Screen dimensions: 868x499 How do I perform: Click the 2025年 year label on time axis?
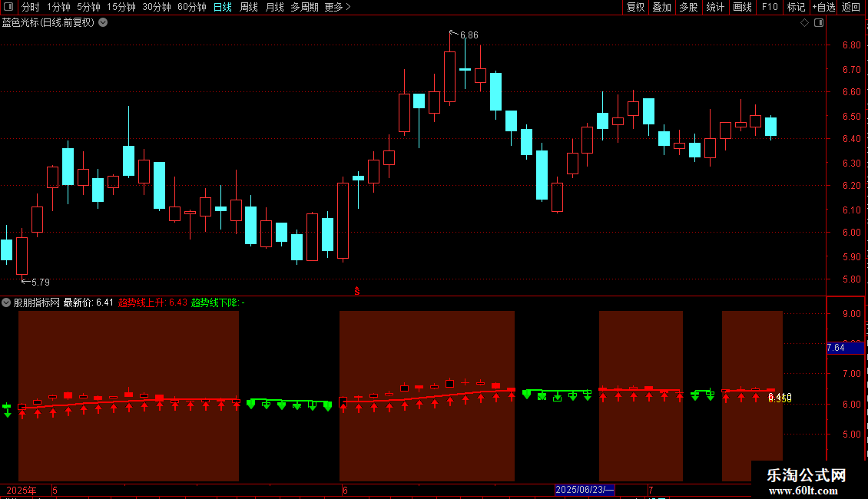point(21,491)
